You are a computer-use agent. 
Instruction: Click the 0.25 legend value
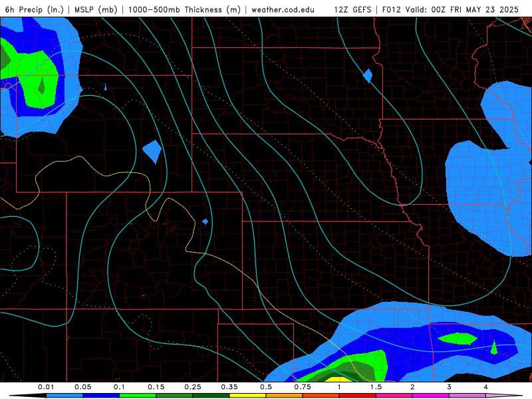point(193,387)
